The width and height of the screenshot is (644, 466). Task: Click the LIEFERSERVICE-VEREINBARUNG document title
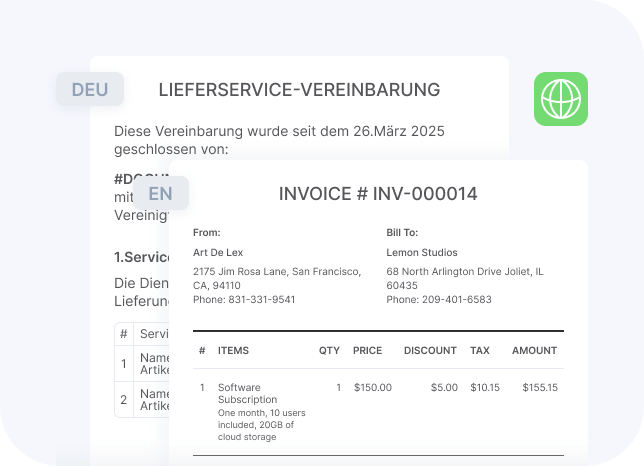pyautogui.click(x=299, y=90)
